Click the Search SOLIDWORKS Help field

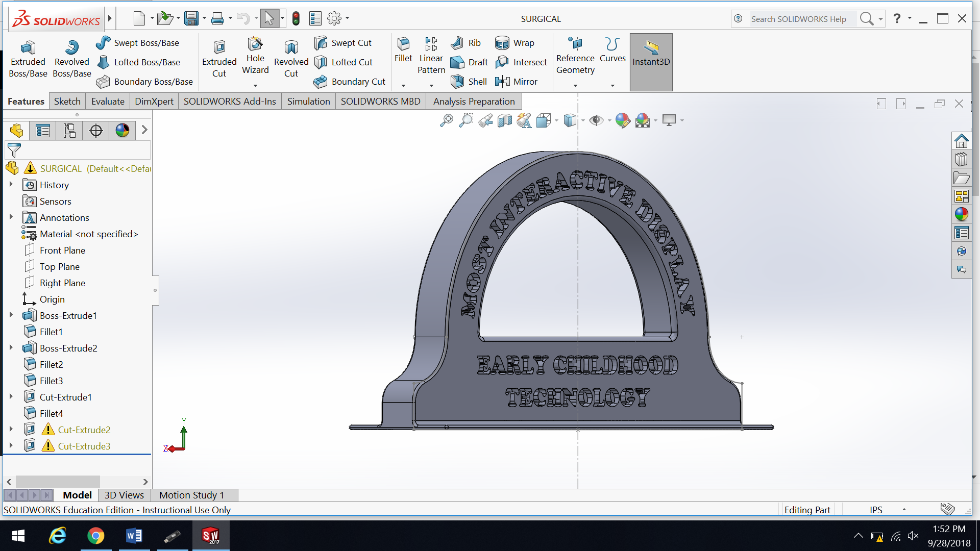tap(798, 19)
